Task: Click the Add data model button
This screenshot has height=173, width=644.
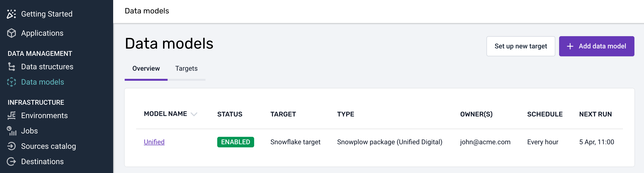Action: pos(596,46)
